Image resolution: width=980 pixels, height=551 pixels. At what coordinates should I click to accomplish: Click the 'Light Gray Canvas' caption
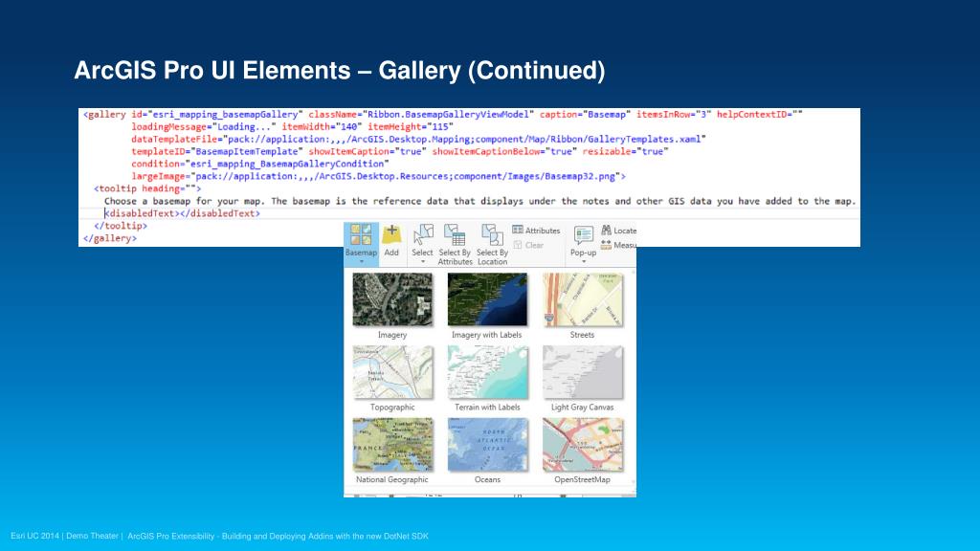coord(583,408)
